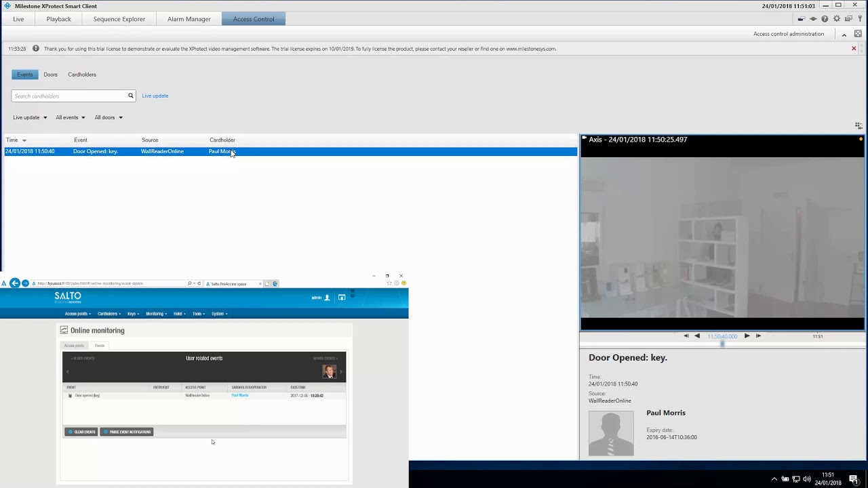Select the Door Opened: key. event row
868x488 pixels.
(290, 151)
